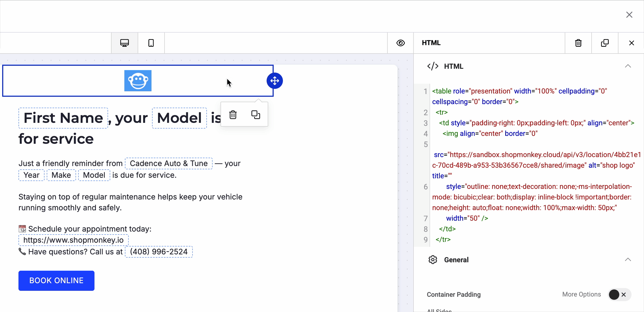Delete the HTML block via panel trash icon
644x312 pixels.
578,43
